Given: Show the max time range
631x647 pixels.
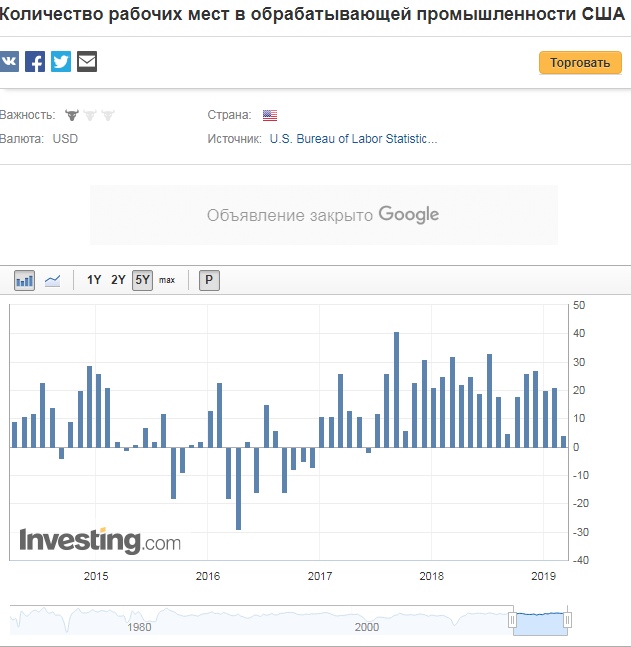Looking at the screenshot, I should (x=167, y=280).
